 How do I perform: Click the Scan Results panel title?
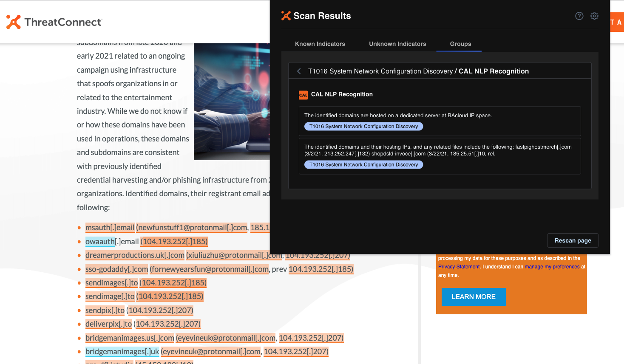point(322,16)
